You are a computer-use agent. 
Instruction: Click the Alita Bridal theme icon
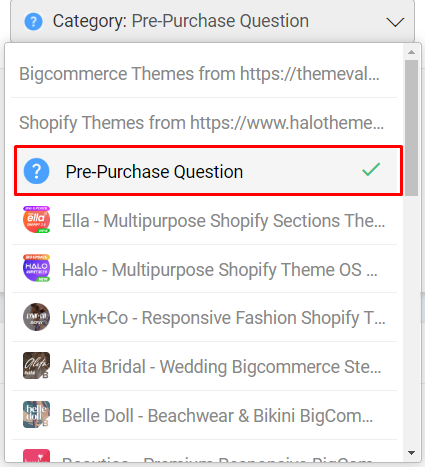point(36,366)
